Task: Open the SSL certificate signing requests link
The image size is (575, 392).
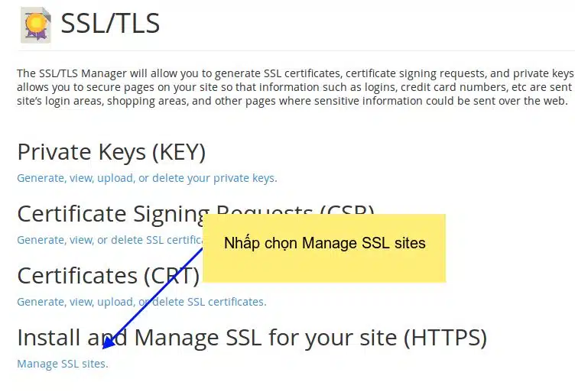Action: pos(110,240)
